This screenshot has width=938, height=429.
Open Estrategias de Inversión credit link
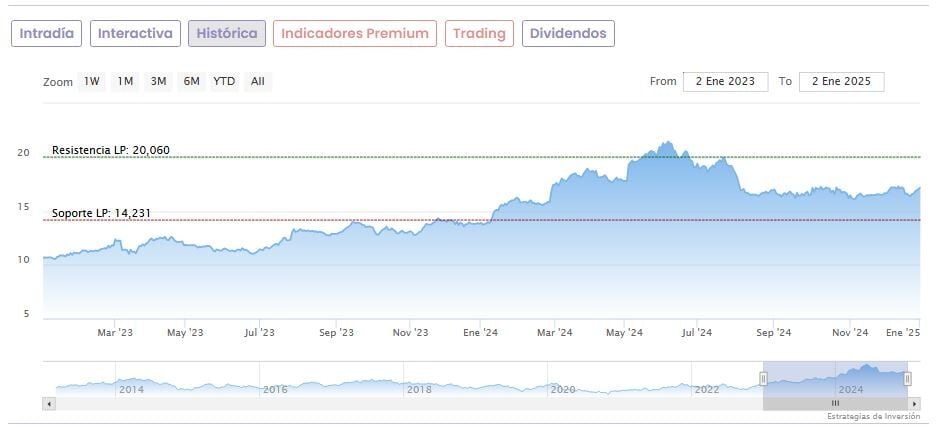(x=872, y=416)
